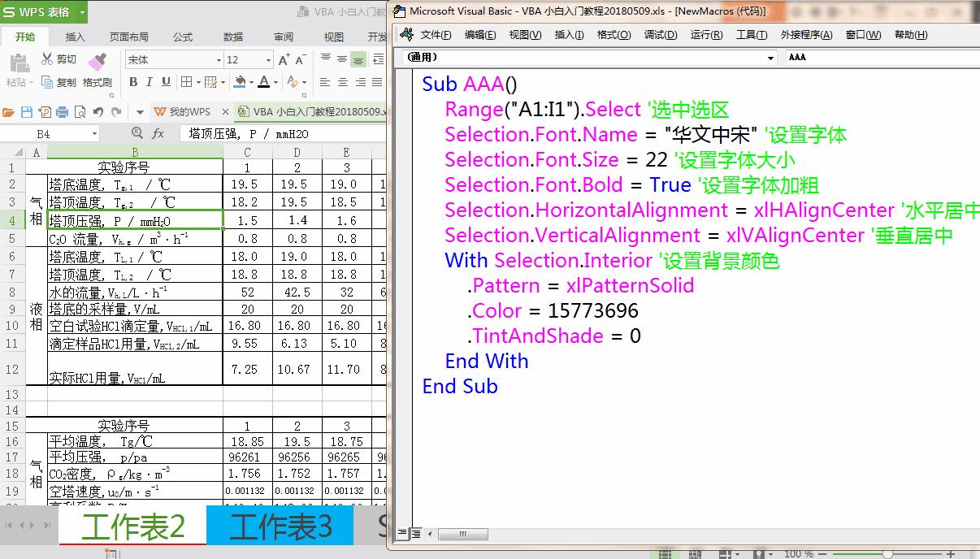Click the Save icon in quick access bar
The width and height of the screenshot is (980, 559).
27,112
